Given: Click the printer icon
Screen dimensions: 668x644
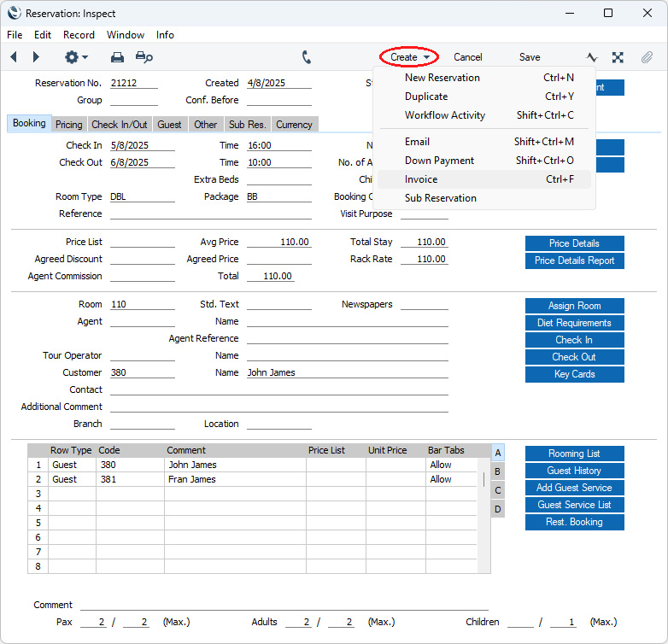Looking at the screenshot, I should click(117, 57).
